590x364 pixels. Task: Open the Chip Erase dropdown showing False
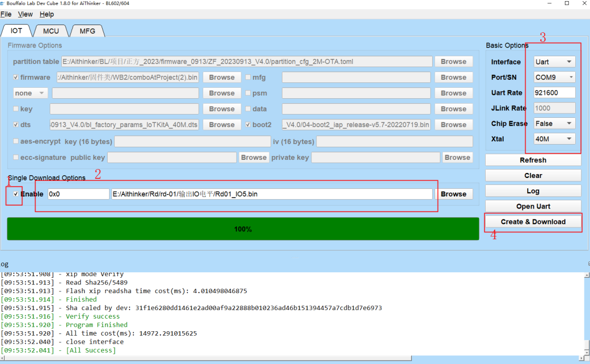pyautogui.click(x=554, y=123)
